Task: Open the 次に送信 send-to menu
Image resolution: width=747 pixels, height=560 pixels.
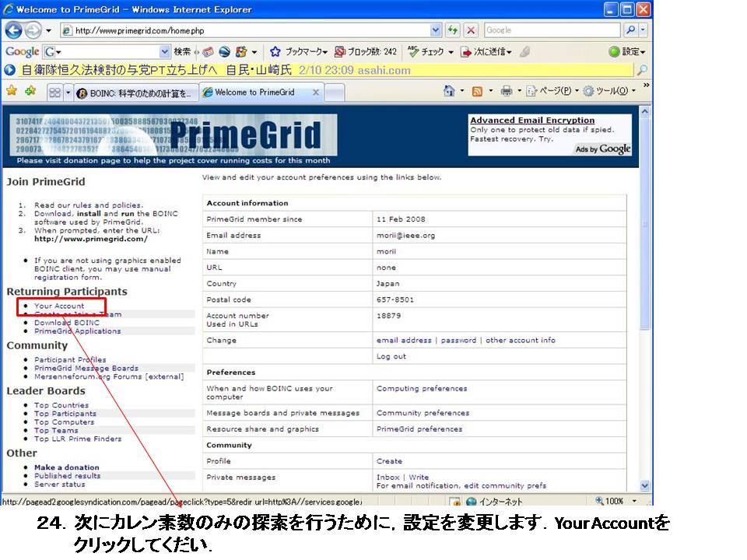Action: pyautogui.click(x=486, y=51)
